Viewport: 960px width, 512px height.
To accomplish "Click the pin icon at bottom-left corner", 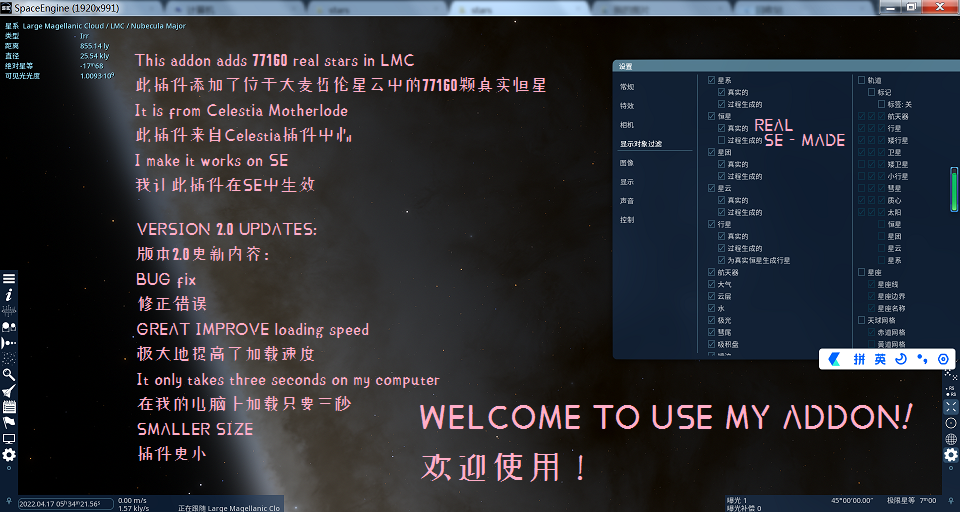I will pos(9,503).
